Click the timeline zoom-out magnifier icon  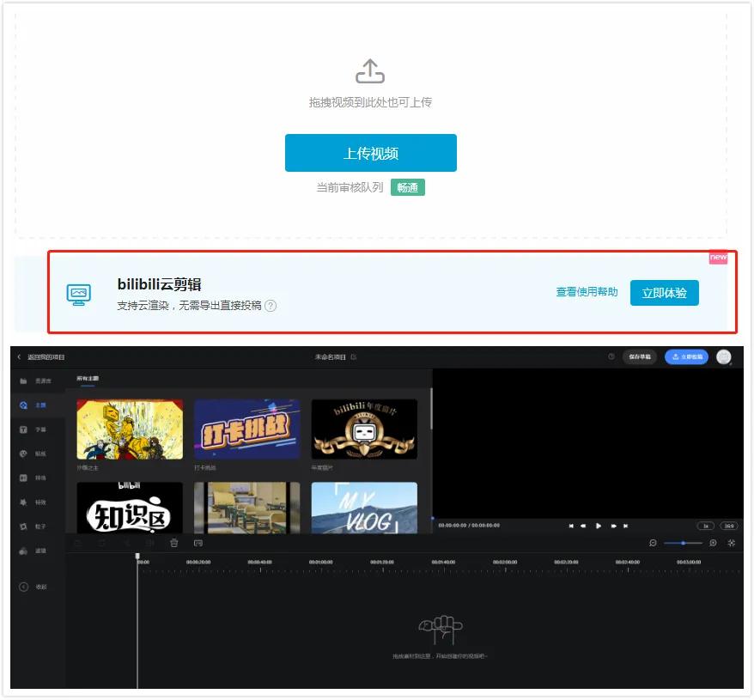(x=654, y=543)
